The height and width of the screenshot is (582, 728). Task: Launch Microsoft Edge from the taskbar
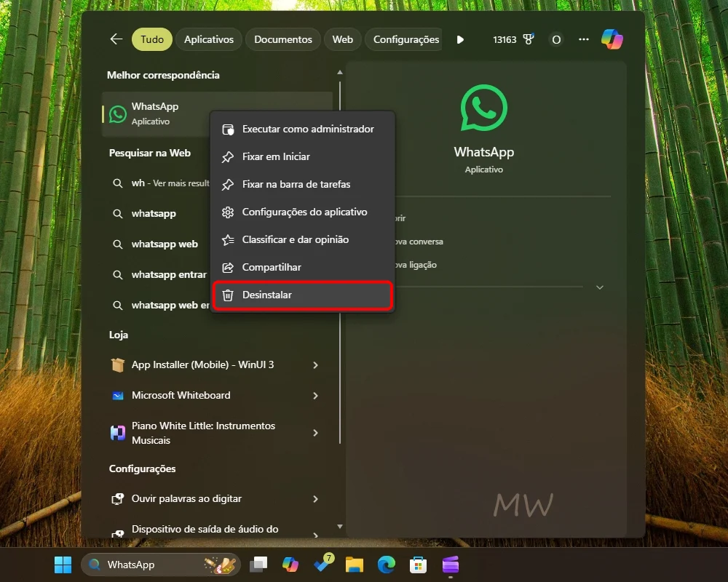[387, 565]
